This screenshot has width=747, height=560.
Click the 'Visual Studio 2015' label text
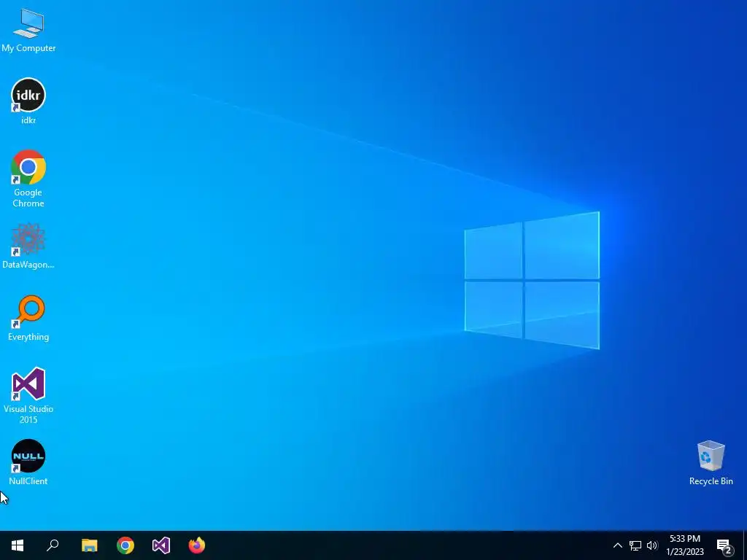point(28,414)
